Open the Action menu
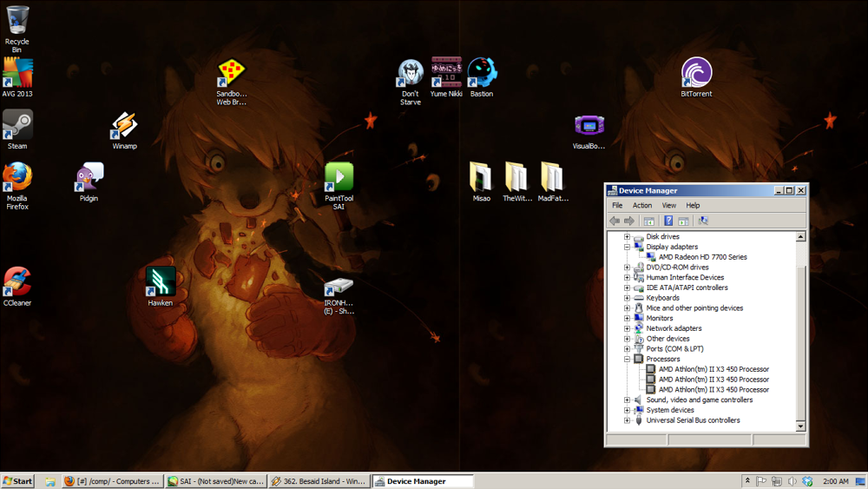Screen dimensions: 868x489 (642, 206)
